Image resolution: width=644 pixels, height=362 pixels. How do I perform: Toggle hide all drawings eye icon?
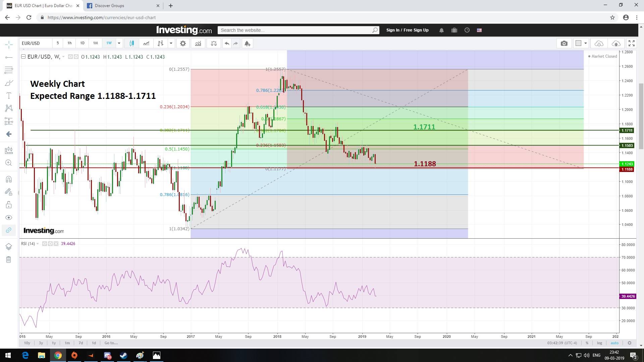(x=9, y=218)
